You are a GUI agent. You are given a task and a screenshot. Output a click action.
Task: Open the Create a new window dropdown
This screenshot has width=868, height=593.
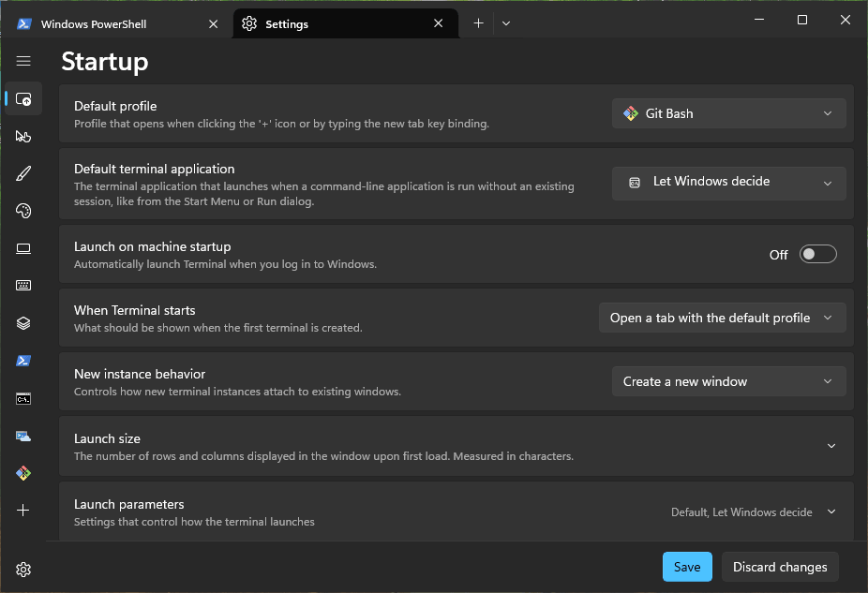[728, 381]
